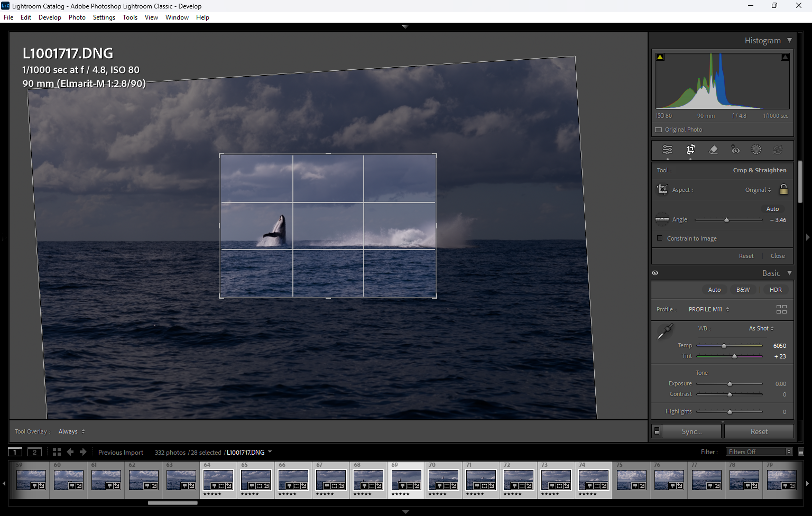Select the Crop overlay tool icon
The width and height of the screenshot is (812, 516).
tap(690, 150)
